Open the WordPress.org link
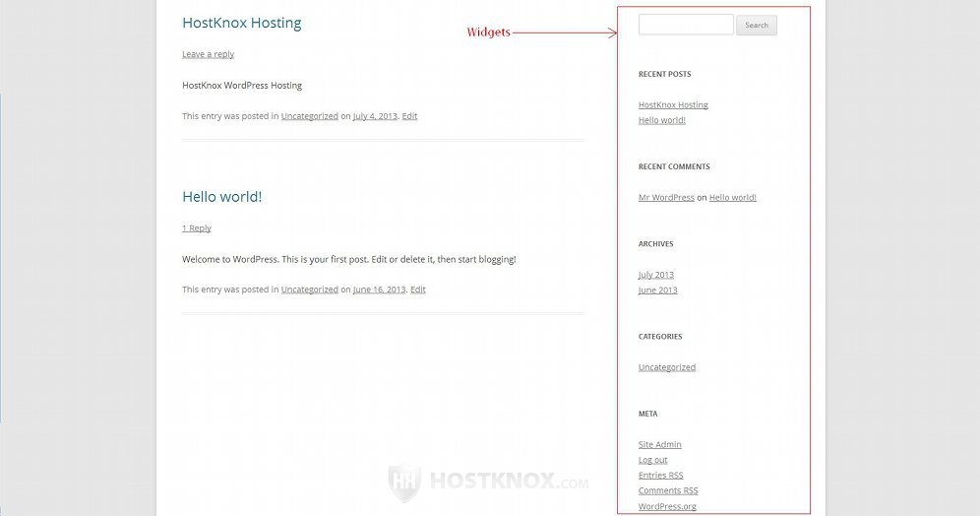This screenshot has height=516, width=980. pyautogui.click(x=667, y=506)
